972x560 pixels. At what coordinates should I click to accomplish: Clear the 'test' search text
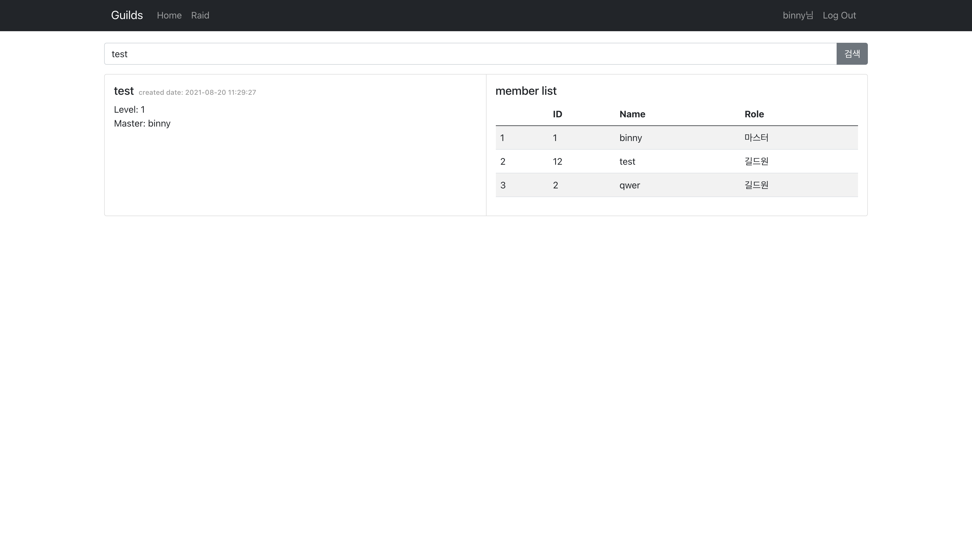(120, 53)
